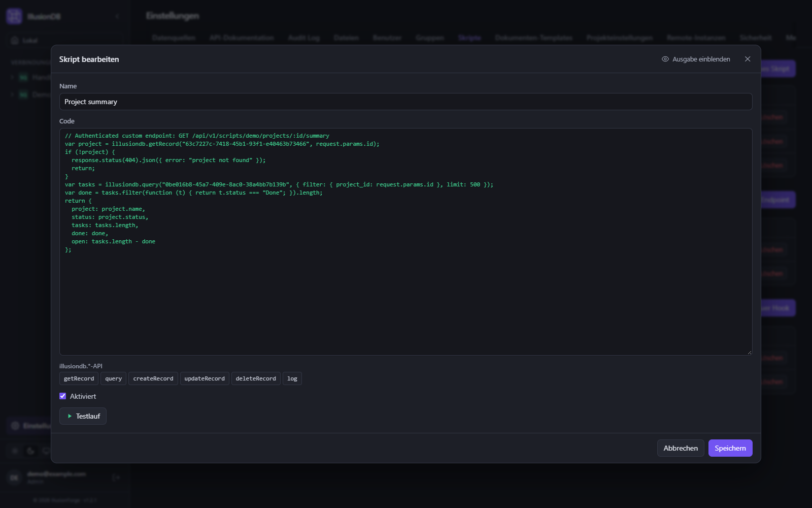Uncheck the Aktiviert checkbox
The image size is (812, 508).
point(63,396)
